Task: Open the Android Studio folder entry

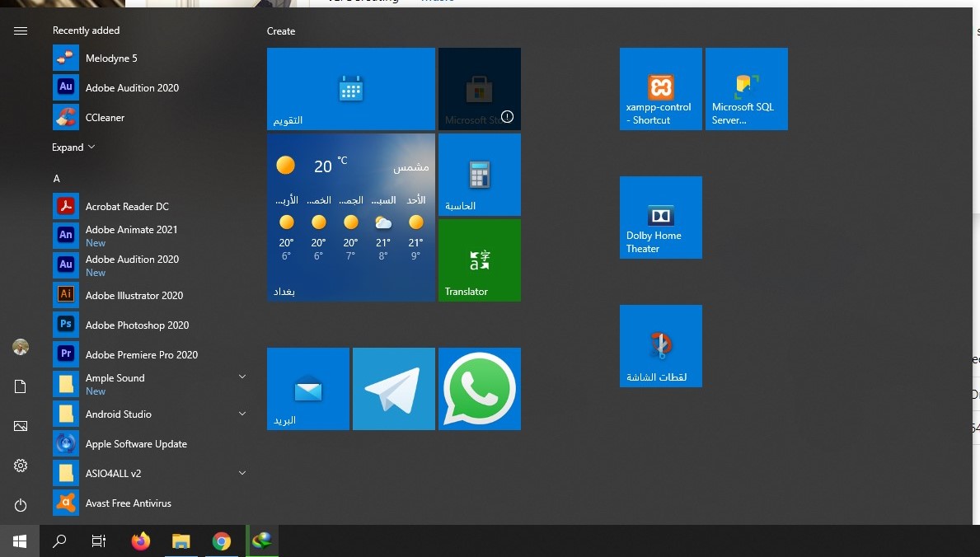Action: click(x=150, y=413)
